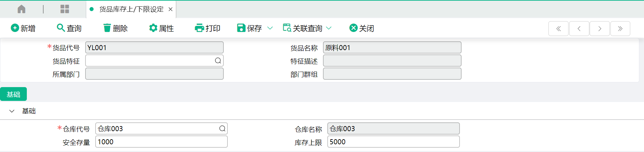Delete the record with 删除
The width and height of the screenshot is (644, 152).
(x=116, y=28)
